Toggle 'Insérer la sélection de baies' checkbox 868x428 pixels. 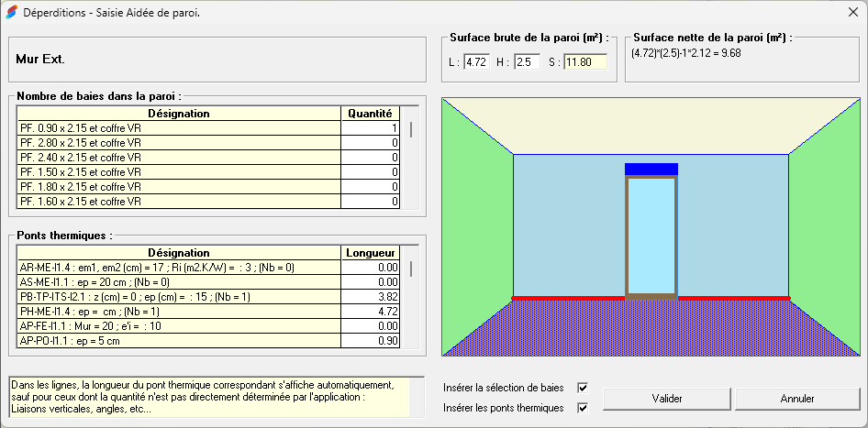point(582,388)
